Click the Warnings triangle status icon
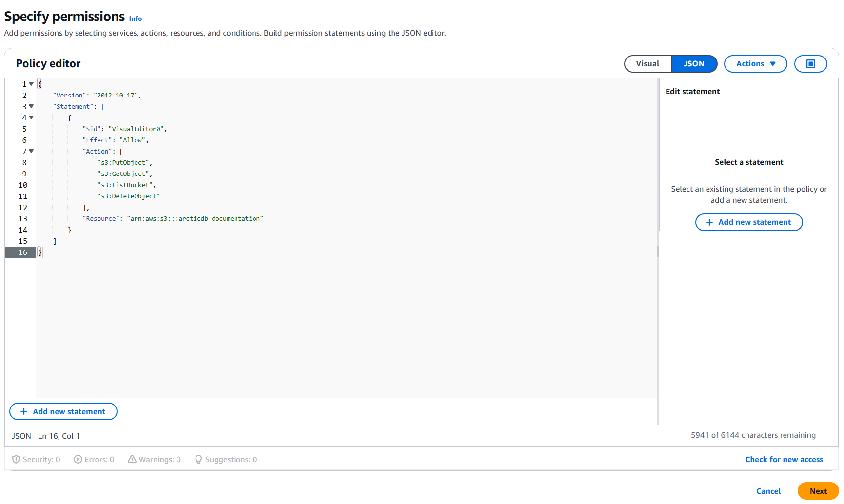This screenshot has height=504, width=844. coord(132,459)
